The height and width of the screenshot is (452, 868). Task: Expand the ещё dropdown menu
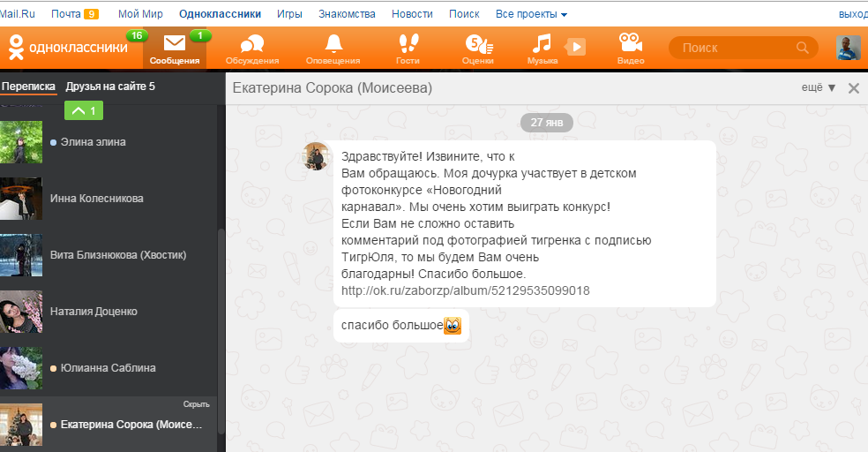tap(819, 87)
